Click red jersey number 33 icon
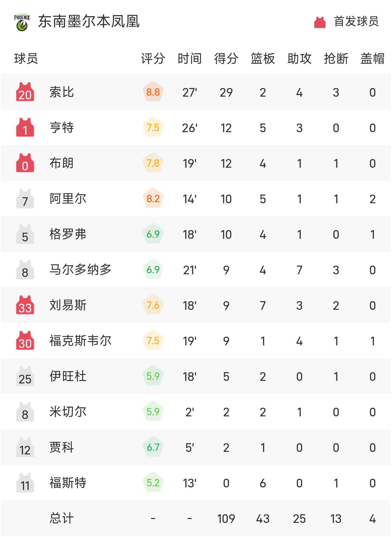 pyautogui.click(x=25, y=305)
